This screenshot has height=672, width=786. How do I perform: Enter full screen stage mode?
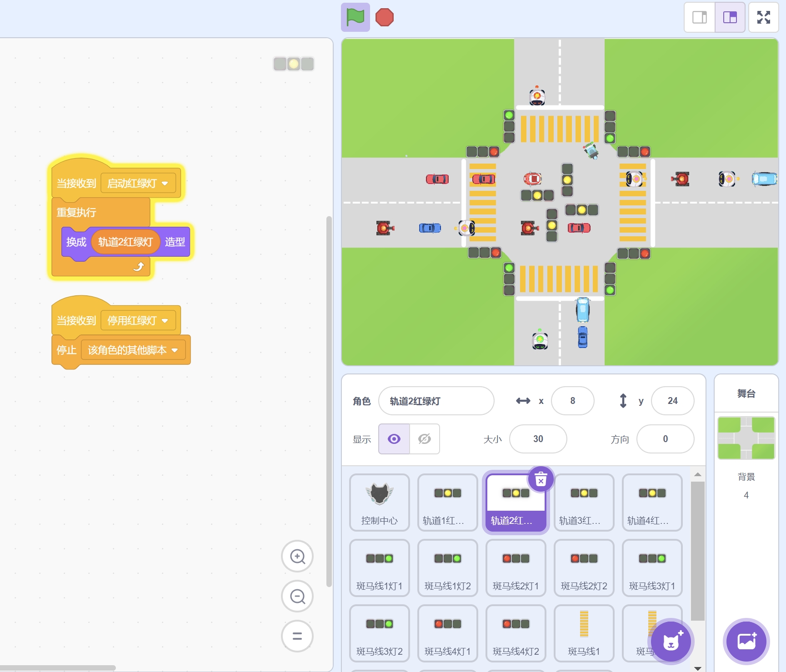pyautogui.click(x=763, y=17)
